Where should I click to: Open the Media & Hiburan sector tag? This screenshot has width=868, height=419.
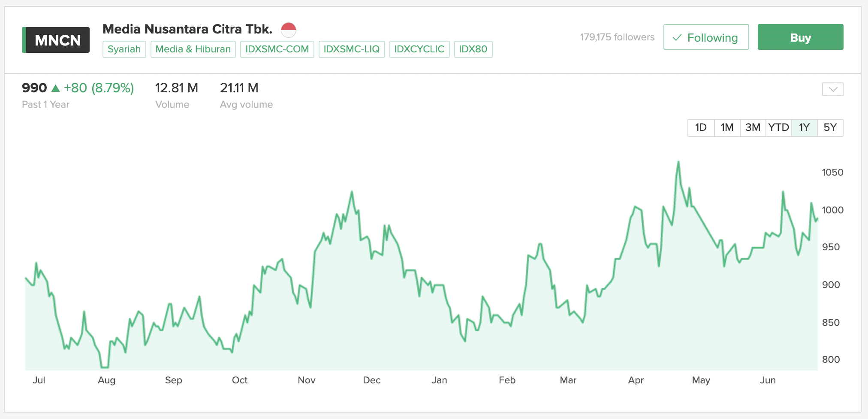click(193, 49)
